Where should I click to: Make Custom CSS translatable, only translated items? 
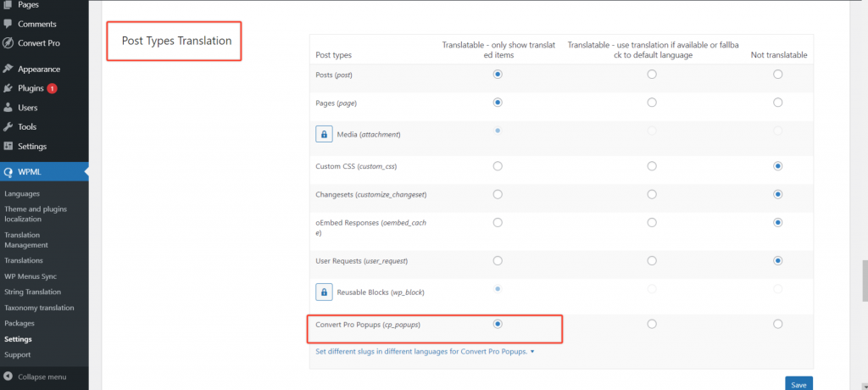[x=498, y=165]
